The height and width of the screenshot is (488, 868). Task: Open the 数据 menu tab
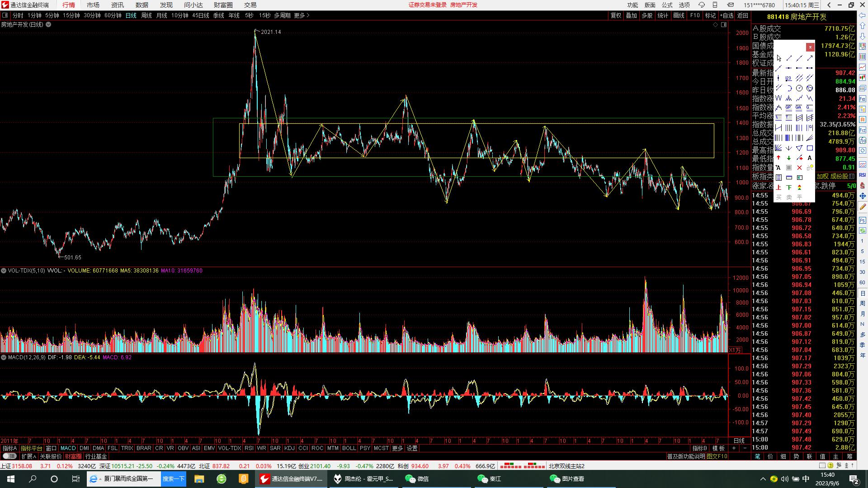click(142, 5)
